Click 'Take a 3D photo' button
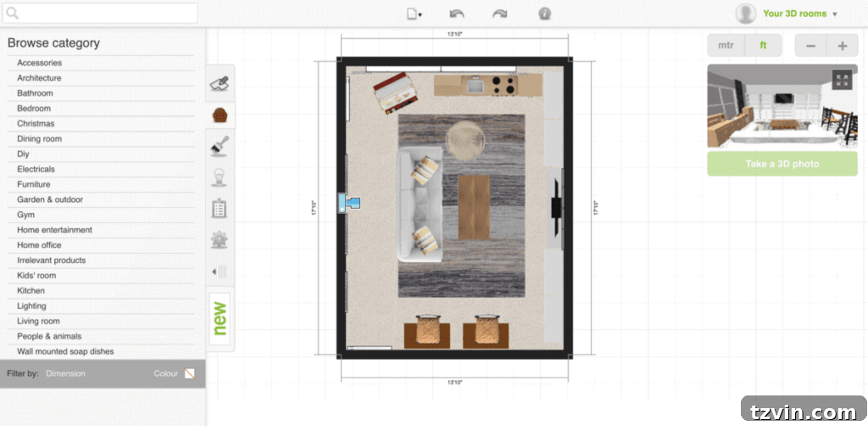The width and height of the screenshot is (868, 426). point(782,164)
